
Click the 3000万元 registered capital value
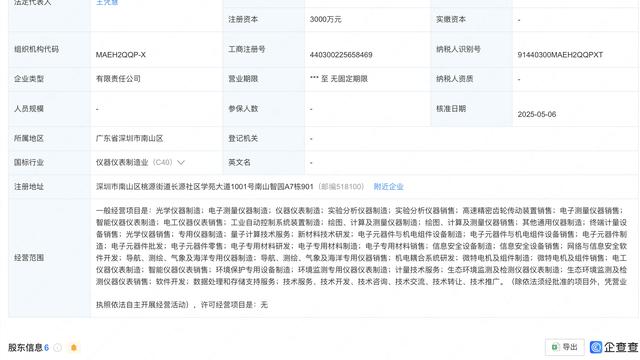click(325, 19)
